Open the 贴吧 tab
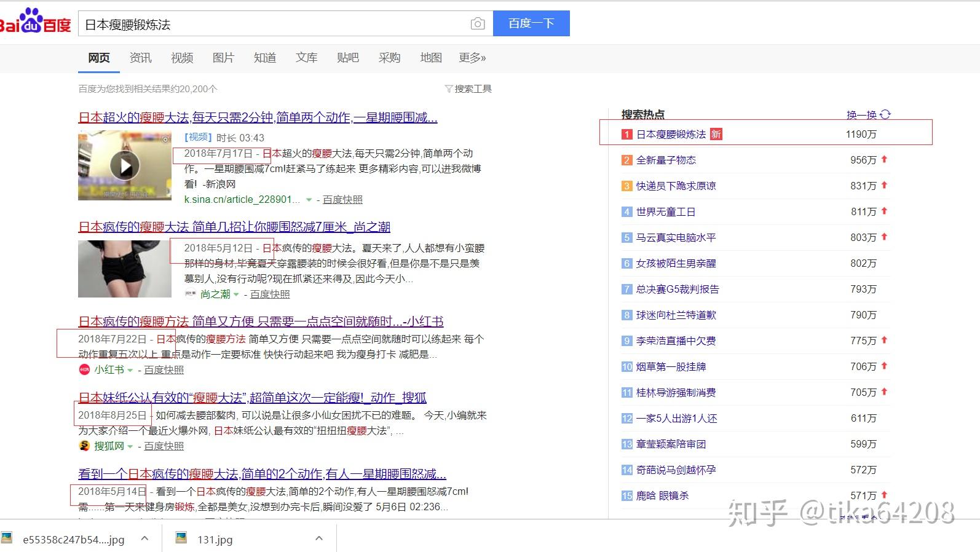 click(348, 58)
